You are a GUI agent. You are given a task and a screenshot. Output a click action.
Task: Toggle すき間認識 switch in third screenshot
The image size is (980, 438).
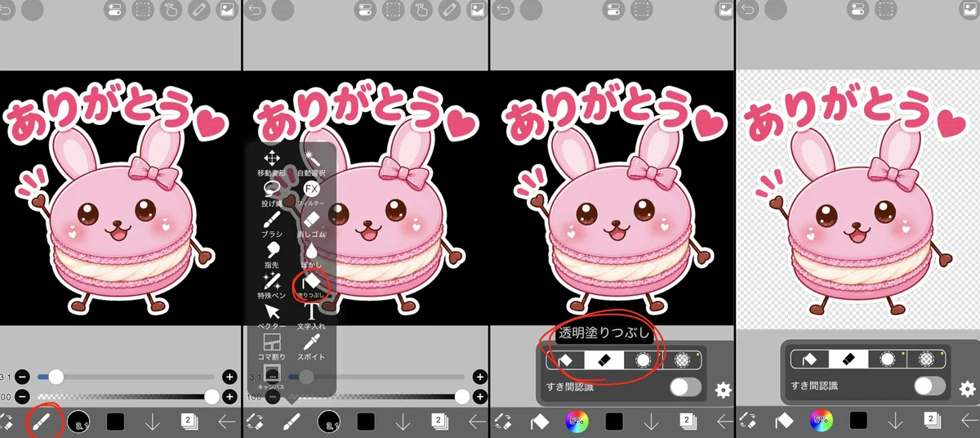click(684, 387)
